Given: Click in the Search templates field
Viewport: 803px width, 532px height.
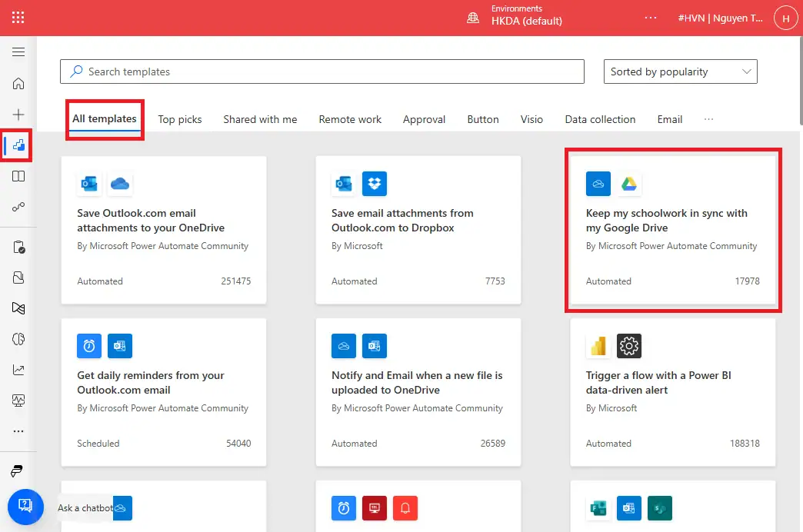Looking at the screenshot, I should 322,71.
